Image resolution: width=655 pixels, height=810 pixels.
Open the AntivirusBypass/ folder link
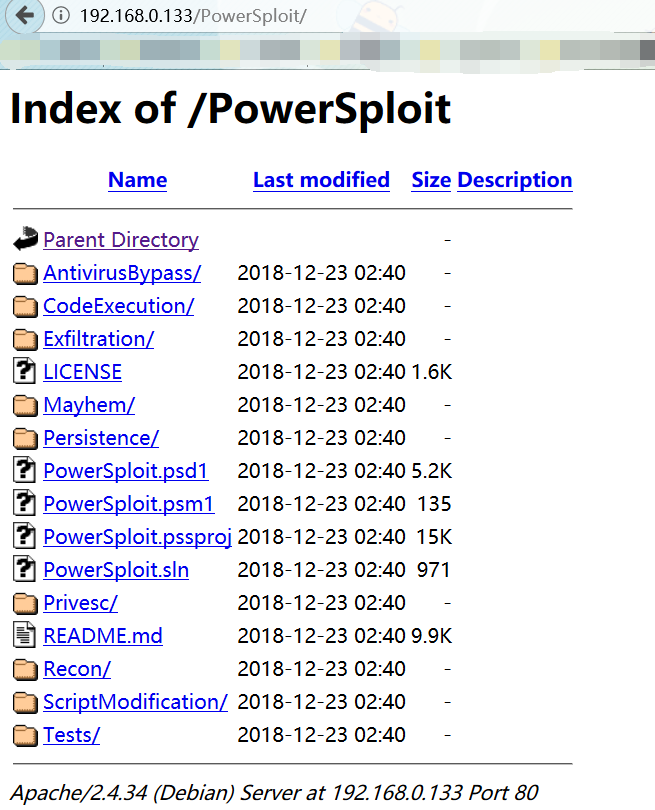point(122,273)
